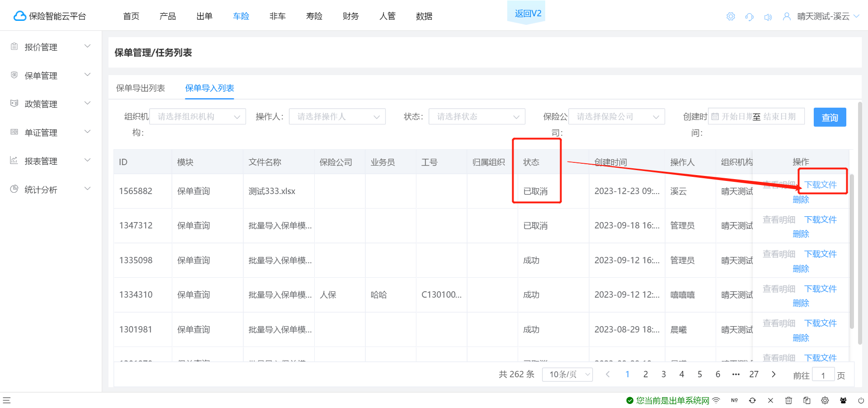The width and height of the screenshot is (868, 408).
Task: Open the 产品 top menu
Action: 168,16
